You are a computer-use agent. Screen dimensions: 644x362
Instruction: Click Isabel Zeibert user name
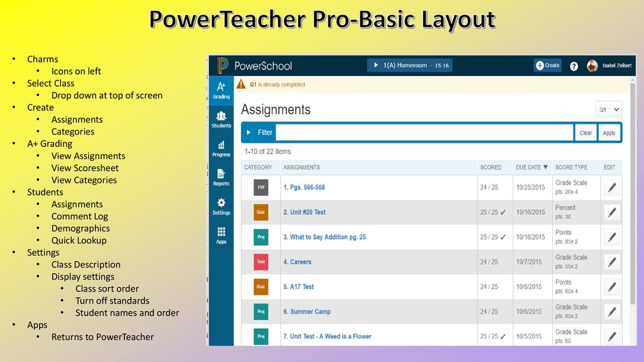pyautogui.click(x=617, y=65)
